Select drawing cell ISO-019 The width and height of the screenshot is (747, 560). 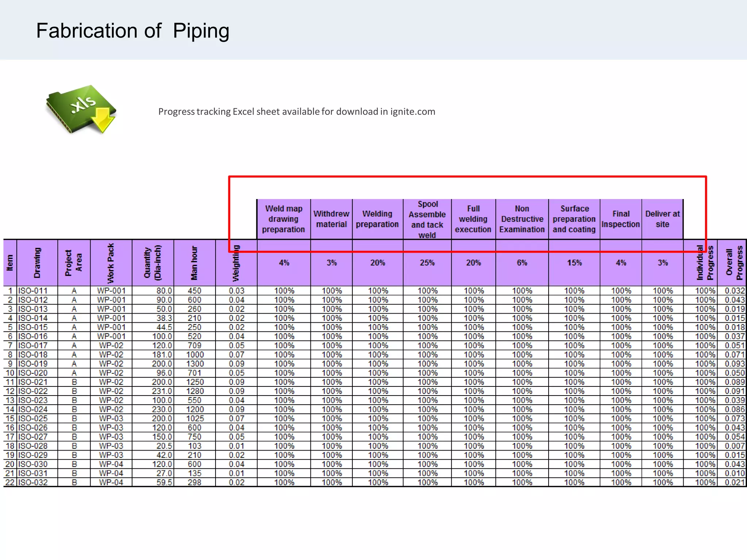37,364
